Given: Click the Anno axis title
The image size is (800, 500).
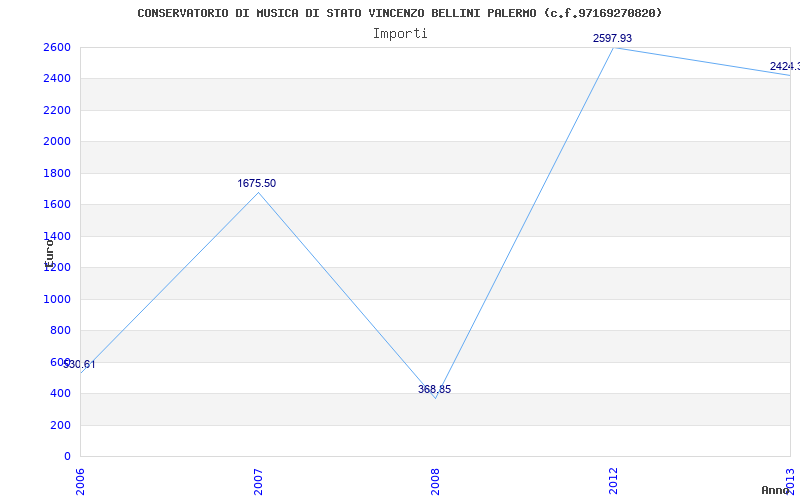Looking at the screenshot, I should coord(774,490).
